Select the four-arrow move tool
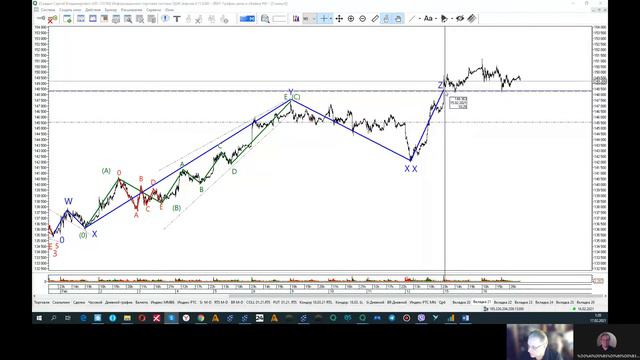Screen dimensions: 640x360 339,19
